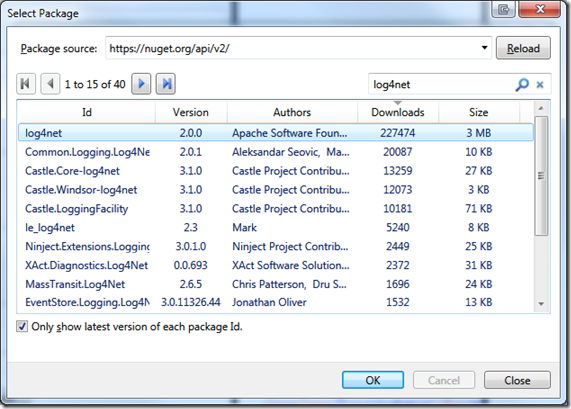Viewport: 571px width, 409px height.
Task: Jump to last page of results
Action: coord(166,84)
